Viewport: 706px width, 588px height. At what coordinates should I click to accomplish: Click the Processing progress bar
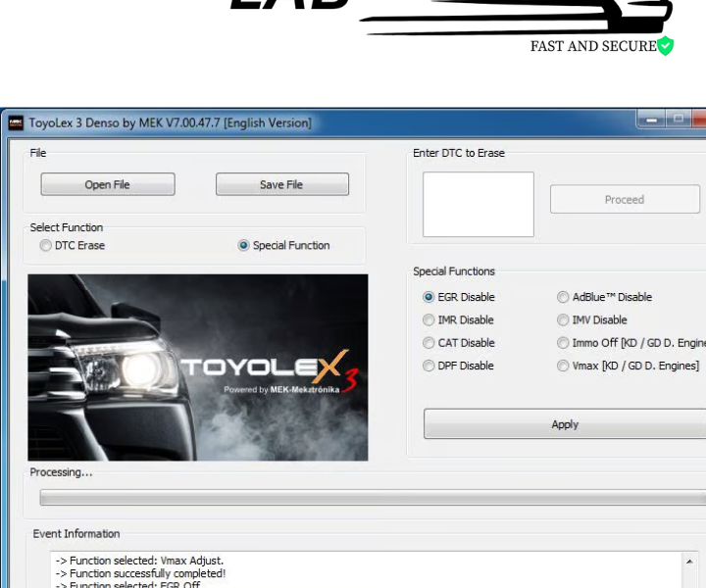[x=373, y=498]
